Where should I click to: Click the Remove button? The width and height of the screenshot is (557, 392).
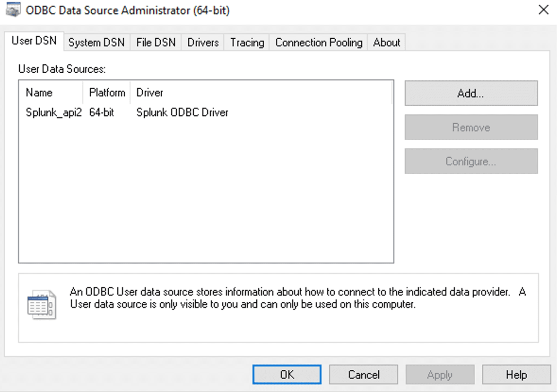471,127
